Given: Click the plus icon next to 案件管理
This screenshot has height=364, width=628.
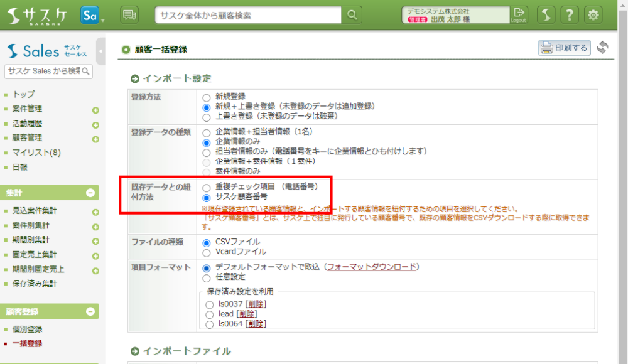Looking at the screenshot, I should tap(95, 110).
